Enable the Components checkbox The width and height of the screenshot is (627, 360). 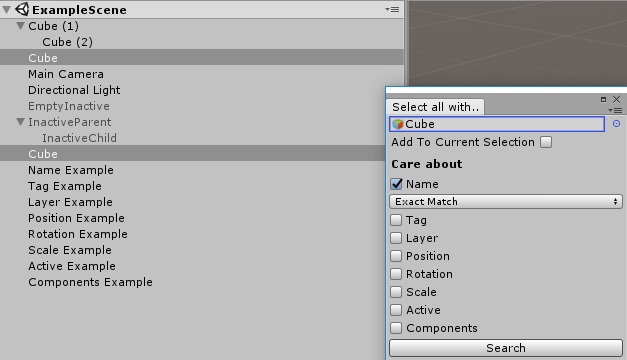tap(396, 328)
